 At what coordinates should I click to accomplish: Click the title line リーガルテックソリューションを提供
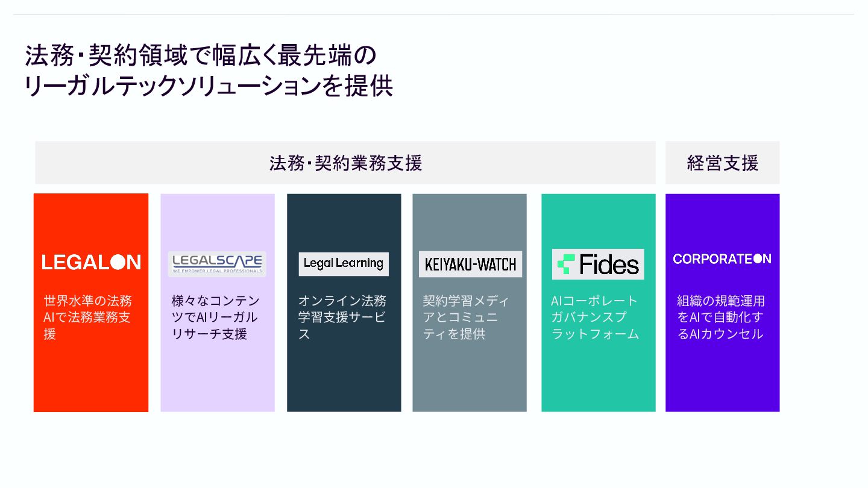[209, 86]
